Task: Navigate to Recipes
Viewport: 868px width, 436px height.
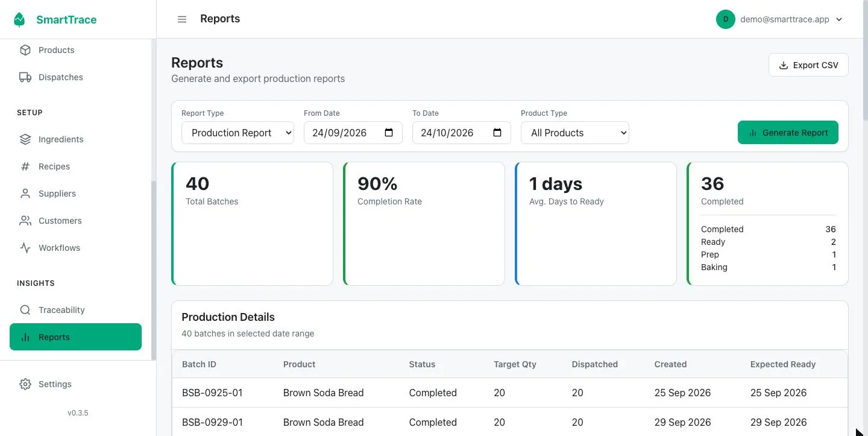Action: (76, 166)
